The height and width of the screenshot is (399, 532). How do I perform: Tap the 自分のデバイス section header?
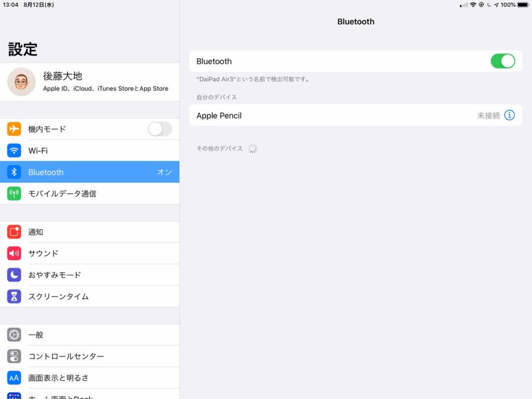217,97
